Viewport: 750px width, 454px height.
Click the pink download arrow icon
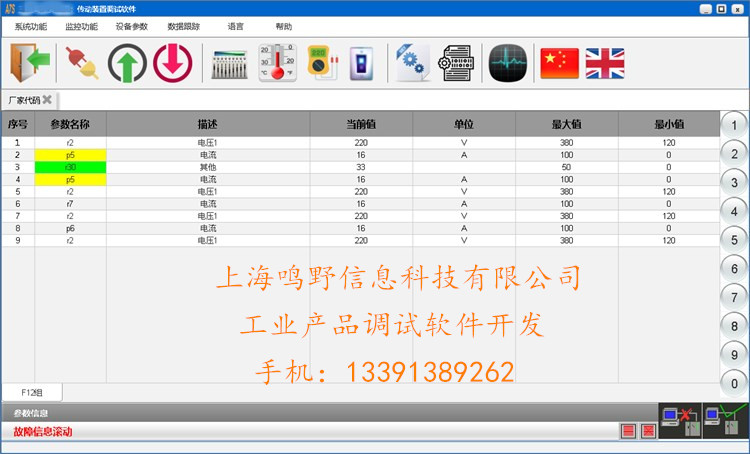pos(173,63)
